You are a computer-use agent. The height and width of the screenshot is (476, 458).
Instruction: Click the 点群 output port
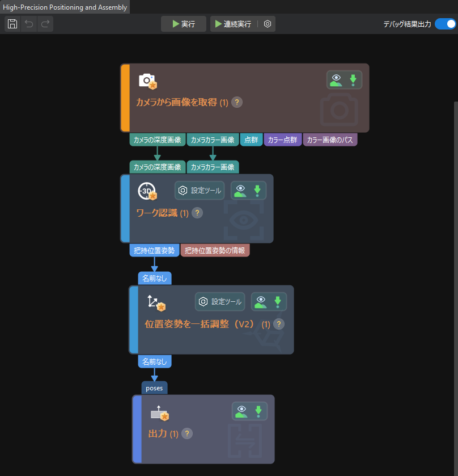(x=251, y=140)
